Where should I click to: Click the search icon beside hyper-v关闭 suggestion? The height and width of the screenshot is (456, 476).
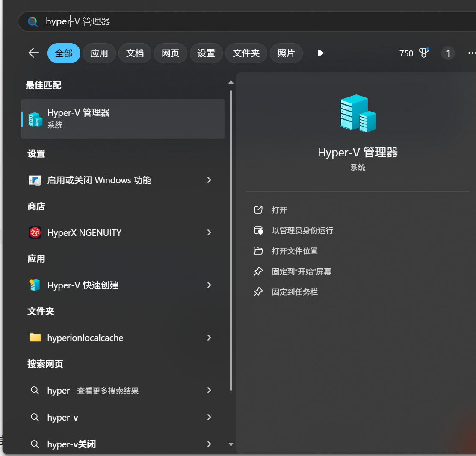35,444
